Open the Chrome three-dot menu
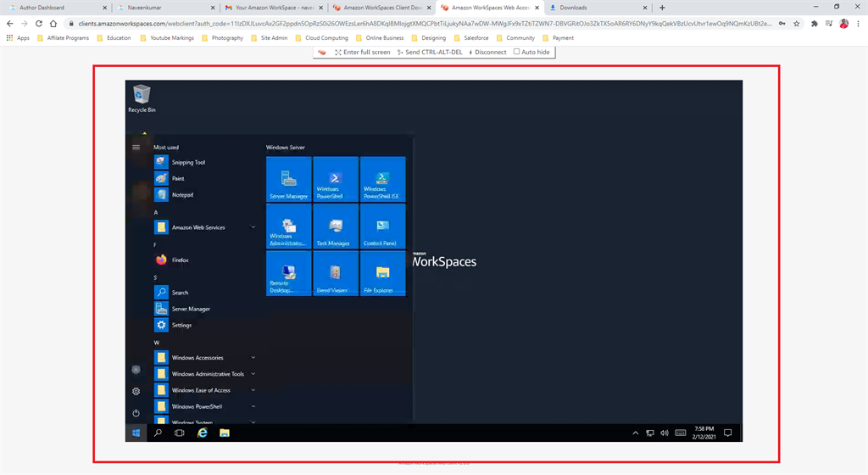 click(858, 23)
